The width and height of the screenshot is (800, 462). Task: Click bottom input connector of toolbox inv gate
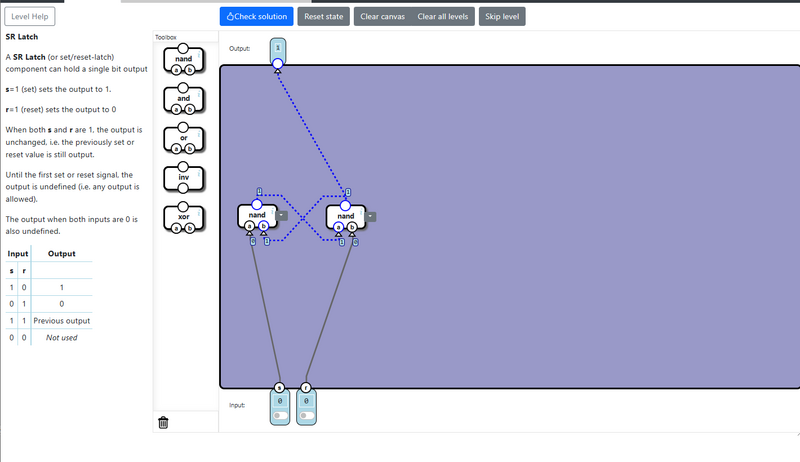pyautogui.click(x=183, y=189)
